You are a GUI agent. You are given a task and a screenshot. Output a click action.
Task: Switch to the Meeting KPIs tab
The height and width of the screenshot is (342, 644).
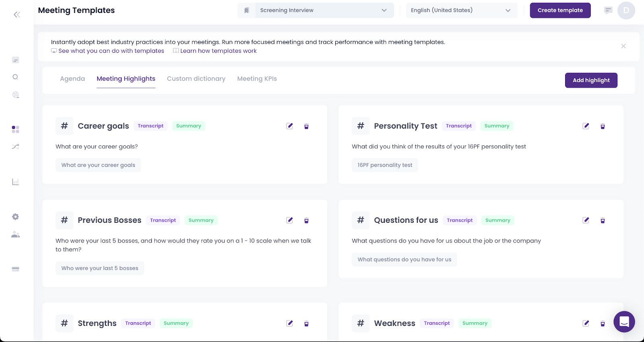point(257,79)
